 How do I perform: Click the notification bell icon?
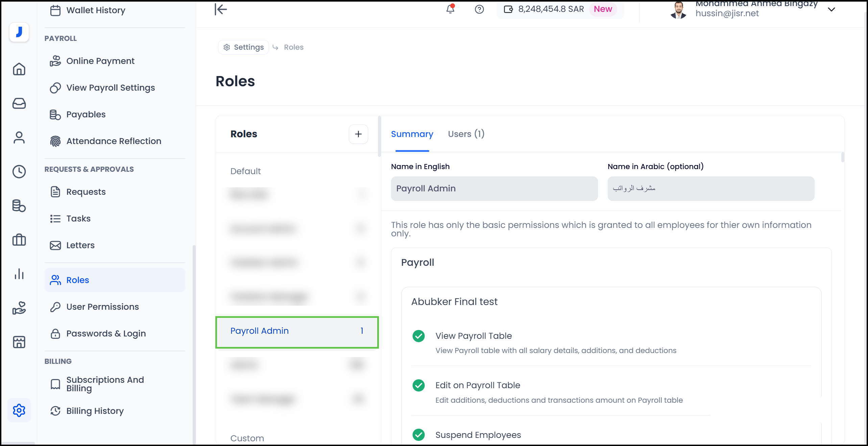click(450, 9)
